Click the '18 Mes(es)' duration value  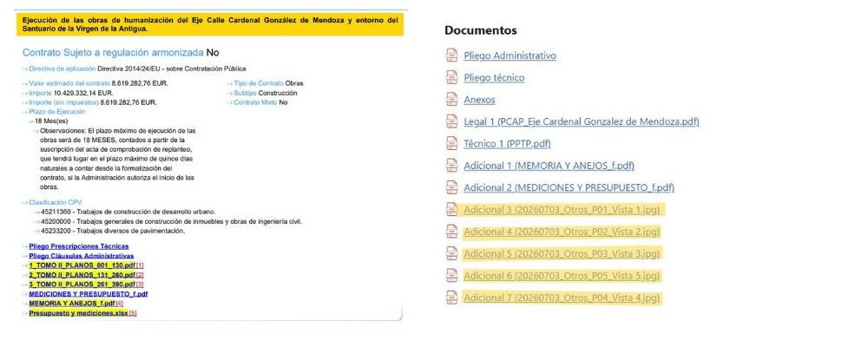point(51,121)
